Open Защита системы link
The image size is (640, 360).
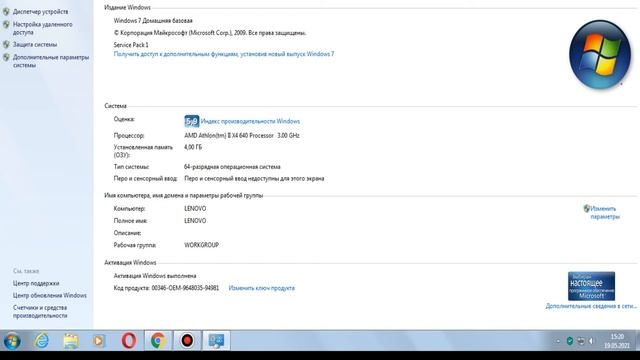(x=35, y=44)
